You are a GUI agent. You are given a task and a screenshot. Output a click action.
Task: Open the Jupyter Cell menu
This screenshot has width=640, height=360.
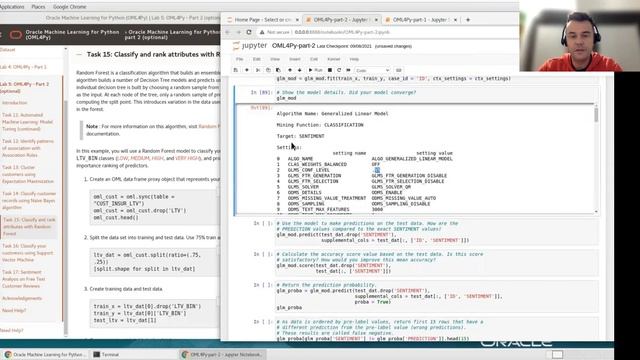[313, 59]
